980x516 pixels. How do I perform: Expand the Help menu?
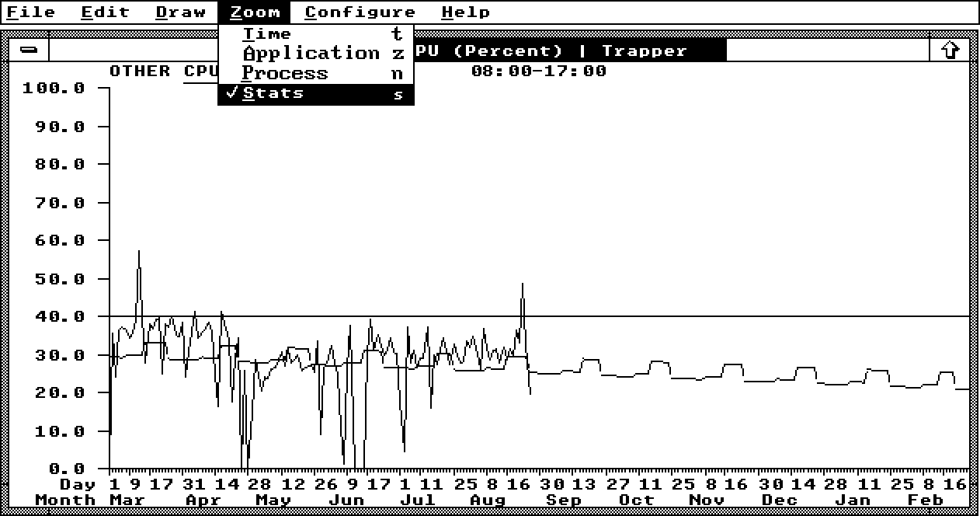(465, 12)
